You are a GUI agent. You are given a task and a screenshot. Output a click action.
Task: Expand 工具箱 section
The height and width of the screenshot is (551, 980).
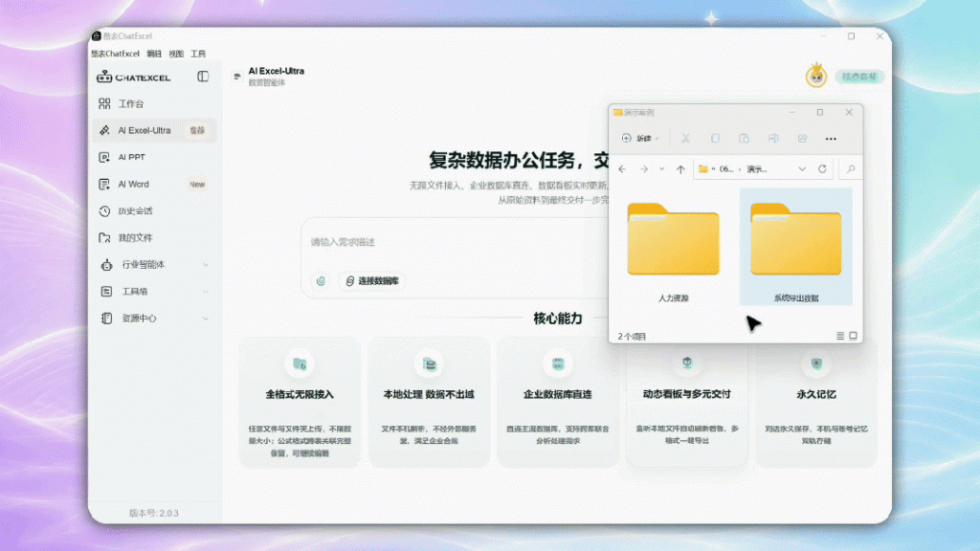tap(154, 292)
